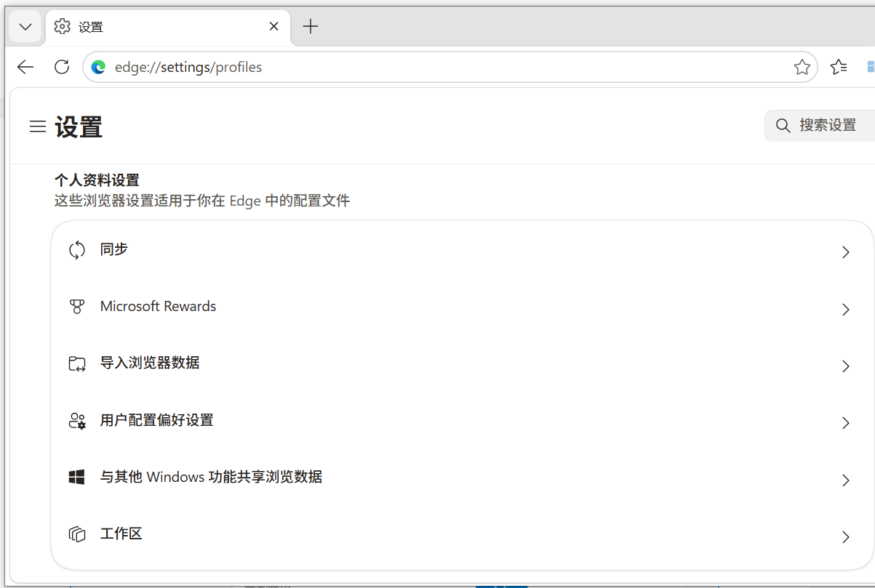Expand the 用户配置偏好设置 chevron
Image resolution: width=875 pixels, height=588 pixels.
(x=845, y=423)
